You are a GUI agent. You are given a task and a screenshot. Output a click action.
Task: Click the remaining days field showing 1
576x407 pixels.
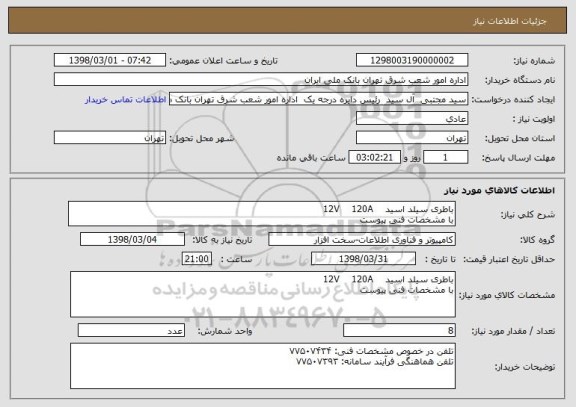coord(446,158)
